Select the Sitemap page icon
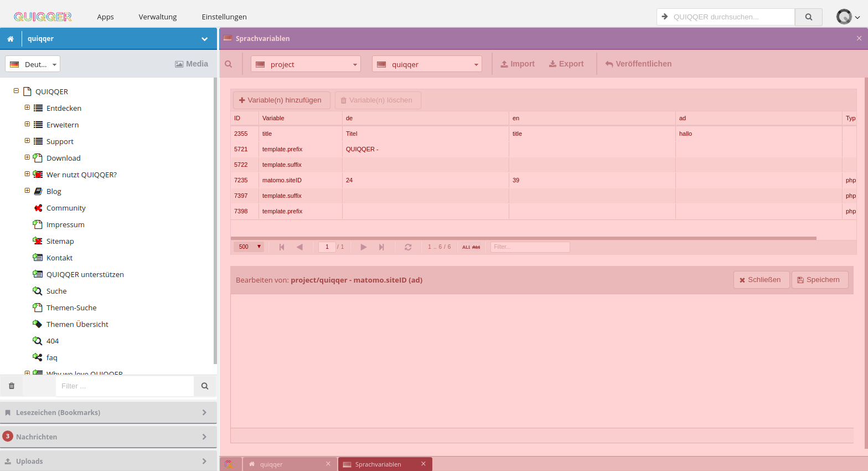 click(38, 241)
